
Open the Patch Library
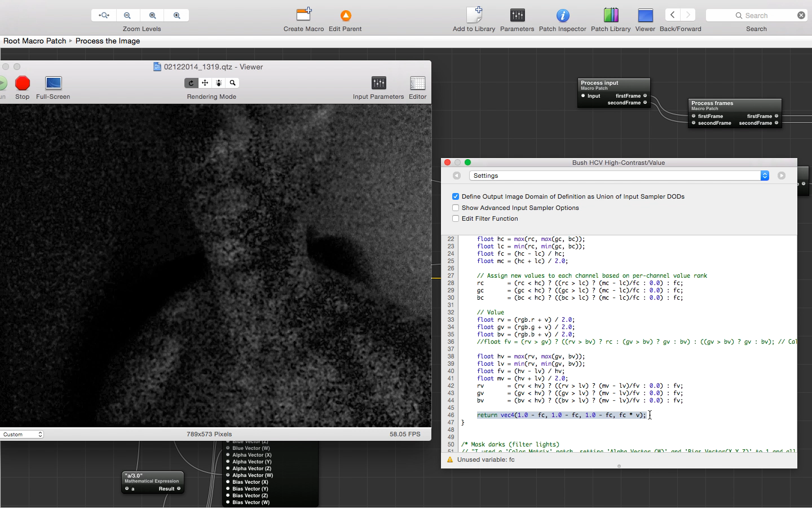tap(611, 15)
